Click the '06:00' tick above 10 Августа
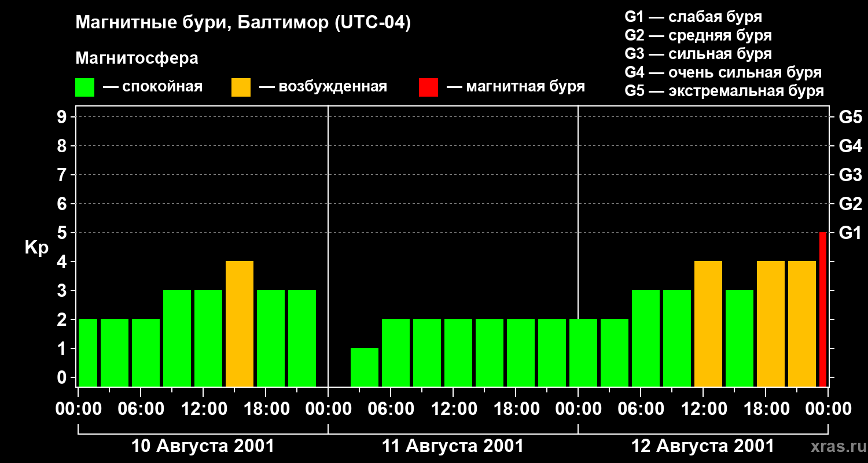 tap(141, 409)
